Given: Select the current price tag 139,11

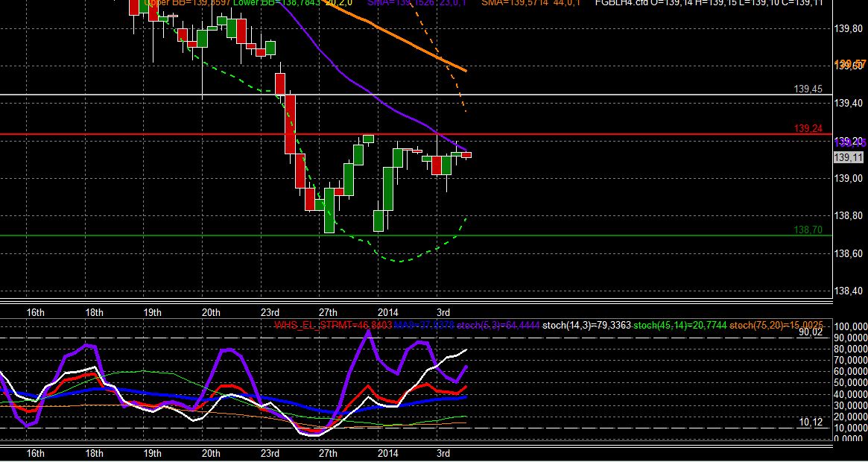Looking at the screenshot, I should pyautogui.click(x=848, y=158).
